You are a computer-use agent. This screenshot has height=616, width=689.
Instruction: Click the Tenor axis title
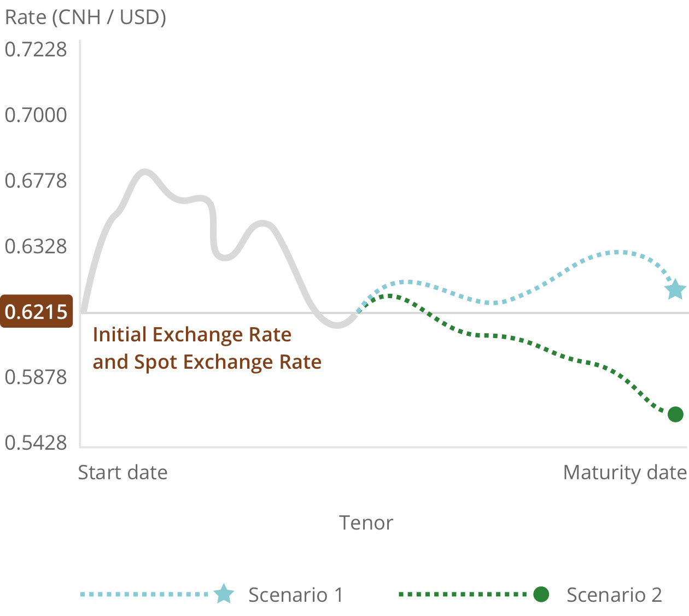(x=366, y=522)
